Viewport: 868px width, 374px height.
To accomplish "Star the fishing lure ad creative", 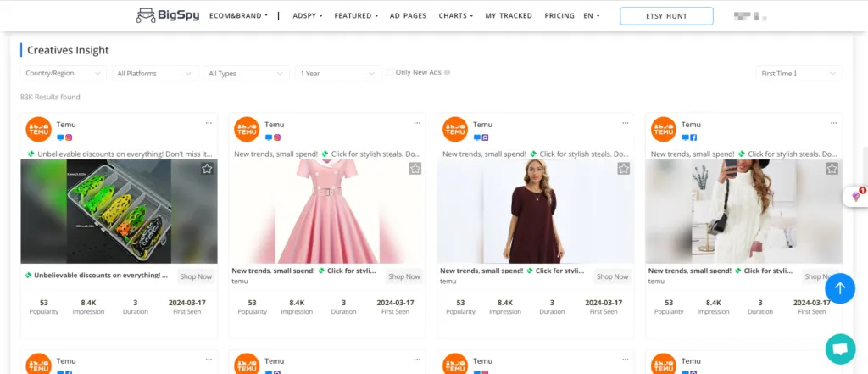I will tap(207, 169).
